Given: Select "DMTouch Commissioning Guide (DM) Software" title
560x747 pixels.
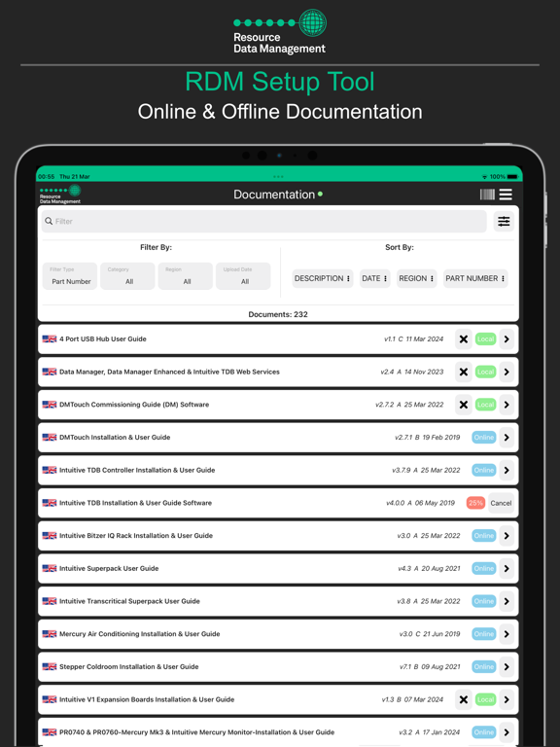Looking at the screenshot, I should point(134,405).
